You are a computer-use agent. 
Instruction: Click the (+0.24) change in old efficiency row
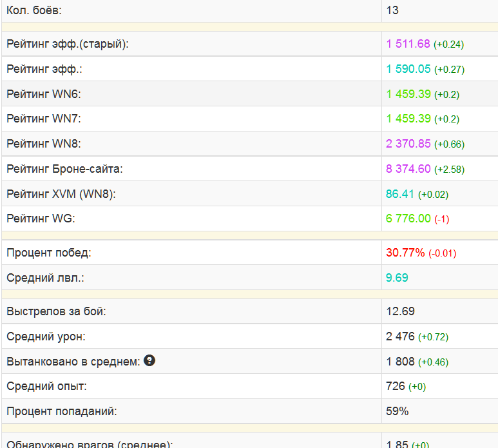pos(449,44)
